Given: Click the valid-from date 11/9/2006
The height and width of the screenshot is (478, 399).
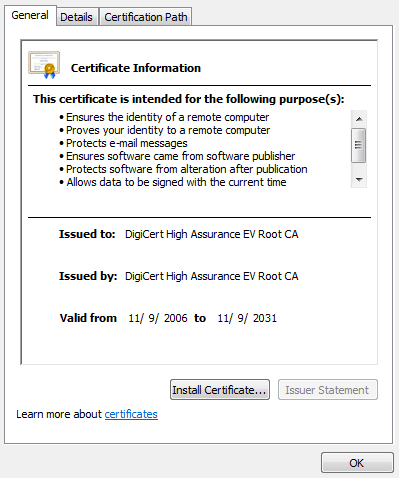Looking at the screenshot, I should tap(158, 318).
